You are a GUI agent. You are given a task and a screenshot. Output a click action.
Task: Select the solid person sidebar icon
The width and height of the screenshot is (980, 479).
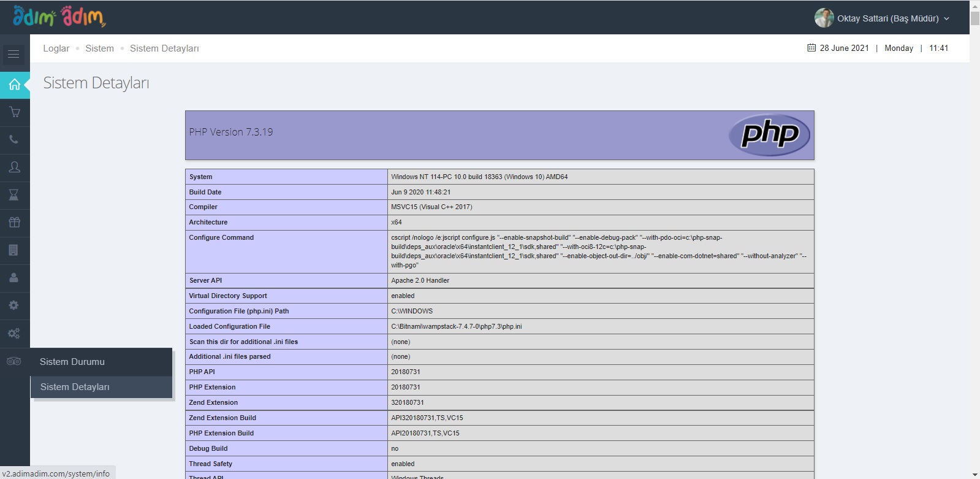(x=14, y=278)
